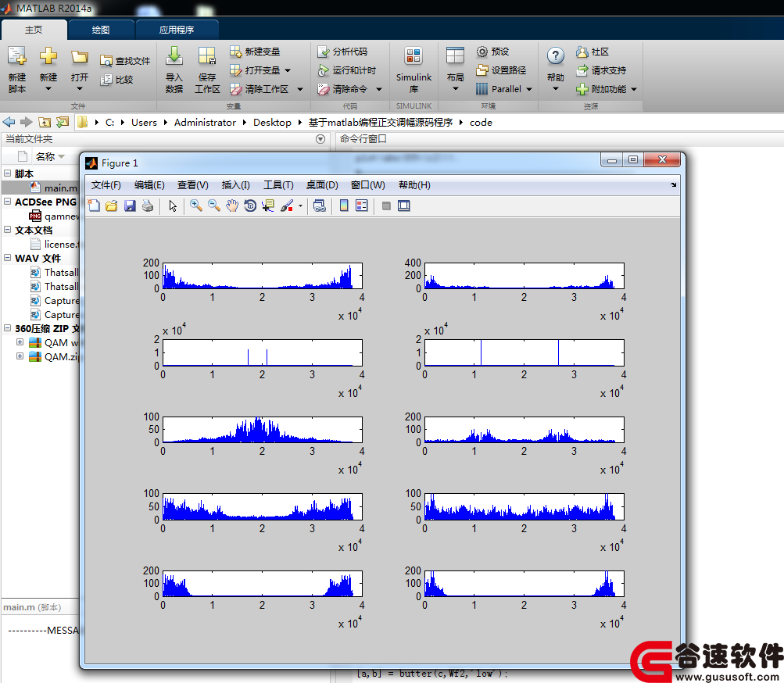Screen dimensions: 784x683
Task: Click the Insert Legend icon
Action: (x=361, y=206)
